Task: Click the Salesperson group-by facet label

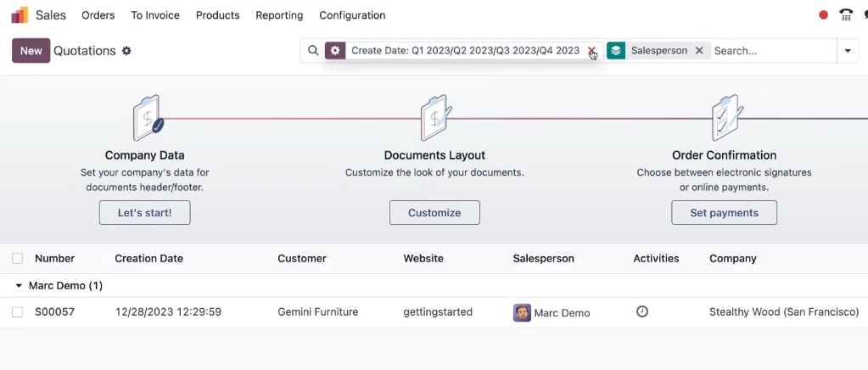Action: tap(659, 51)
